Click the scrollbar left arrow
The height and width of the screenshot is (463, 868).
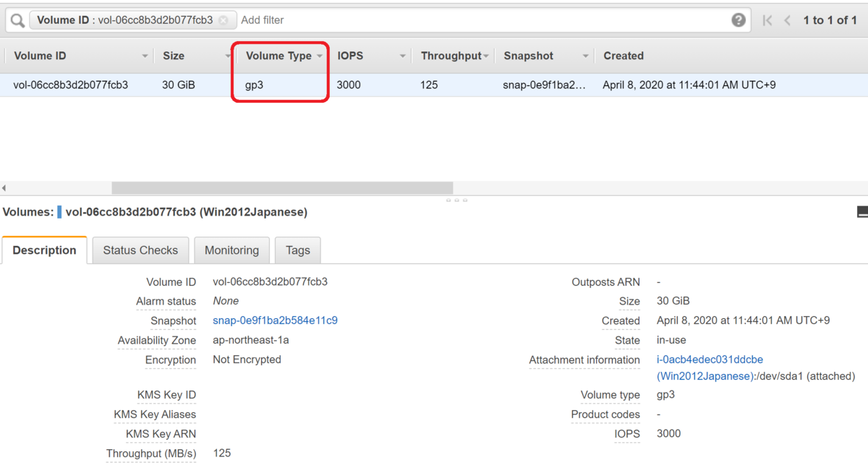click(4, 188)
